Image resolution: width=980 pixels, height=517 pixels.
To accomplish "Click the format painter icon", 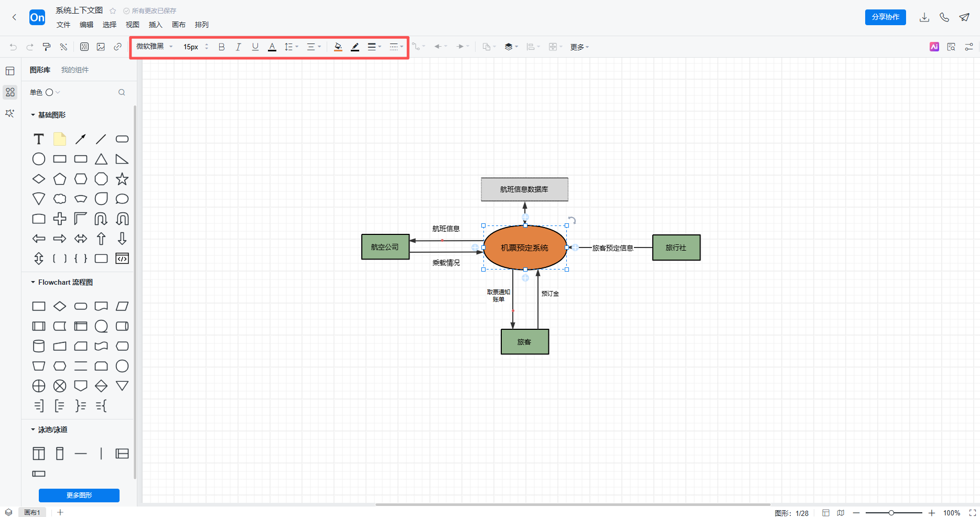I will (47, 47).
